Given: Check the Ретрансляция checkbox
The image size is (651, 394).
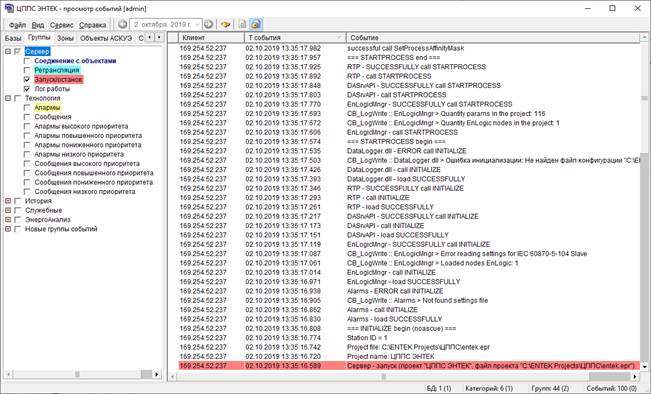Looking at the screenshot, I should tap(27, 70).
